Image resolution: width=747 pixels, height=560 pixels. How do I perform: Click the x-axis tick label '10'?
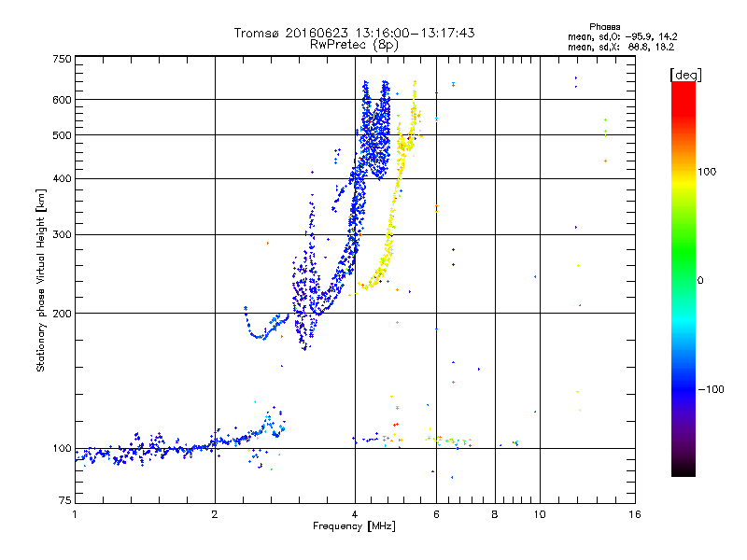tap(540, 514)
